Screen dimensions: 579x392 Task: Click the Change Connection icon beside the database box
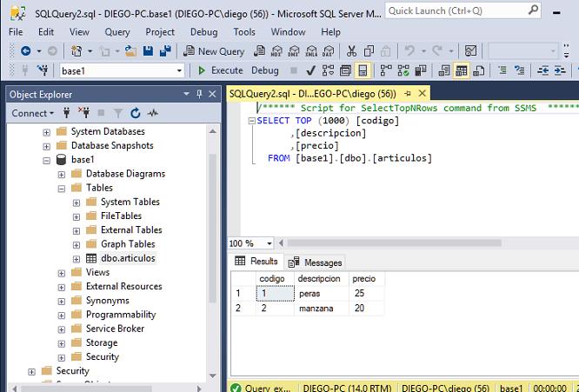pos(43,70)
